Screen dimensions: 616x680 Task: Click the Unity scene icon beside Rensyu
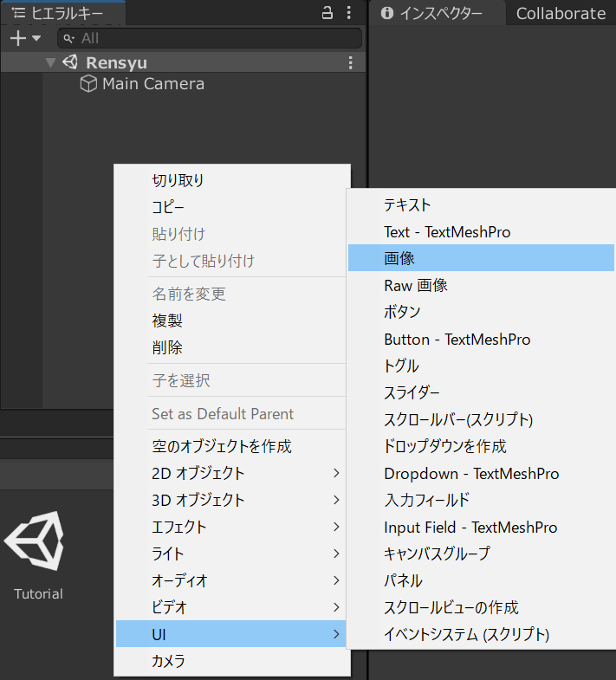(70, 63)
